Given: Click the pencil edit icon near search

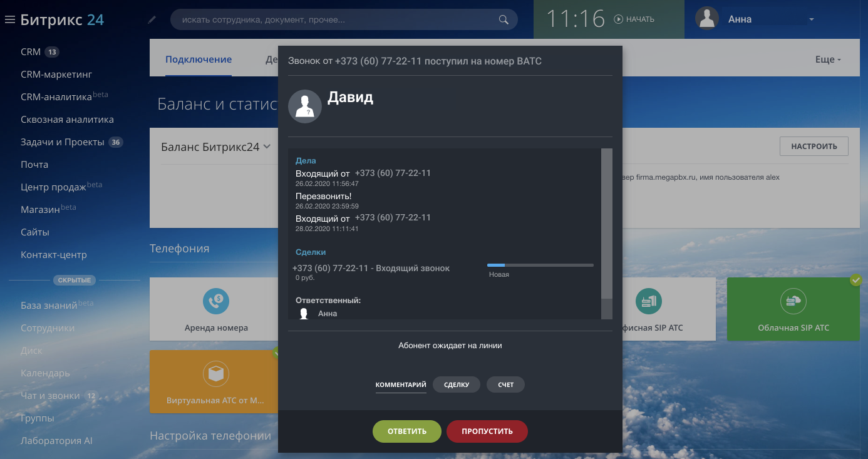Looking at the screenshot, I should 152,20.
